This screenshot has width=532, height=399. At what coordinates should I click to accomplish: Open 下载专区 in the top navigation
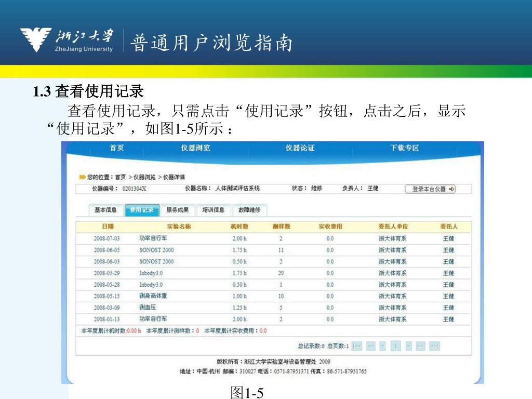[x=404, y=148]
